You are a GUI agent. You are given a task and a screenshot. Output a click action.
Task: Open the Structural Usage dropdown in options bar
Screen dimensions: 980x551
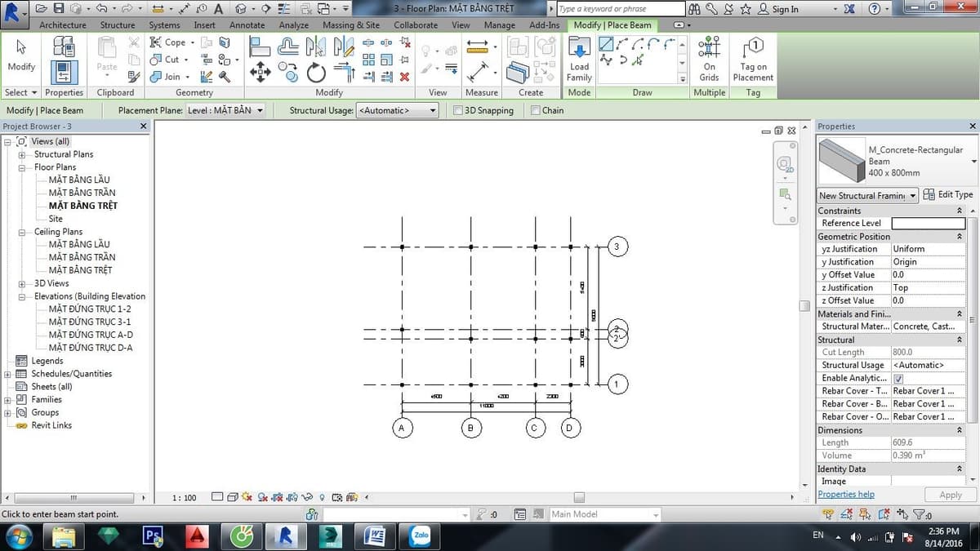click(398, 110)
